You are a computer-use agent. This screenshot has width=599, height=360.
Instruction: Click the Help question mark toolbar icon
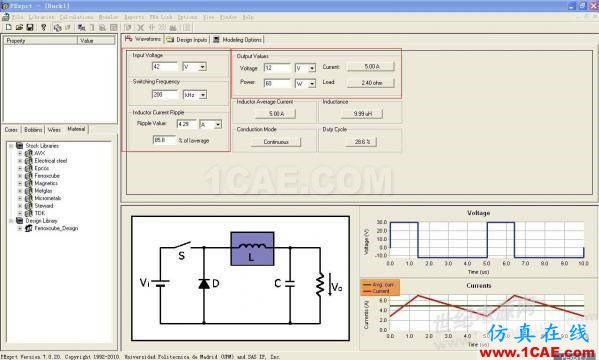[x=44, y=27]
